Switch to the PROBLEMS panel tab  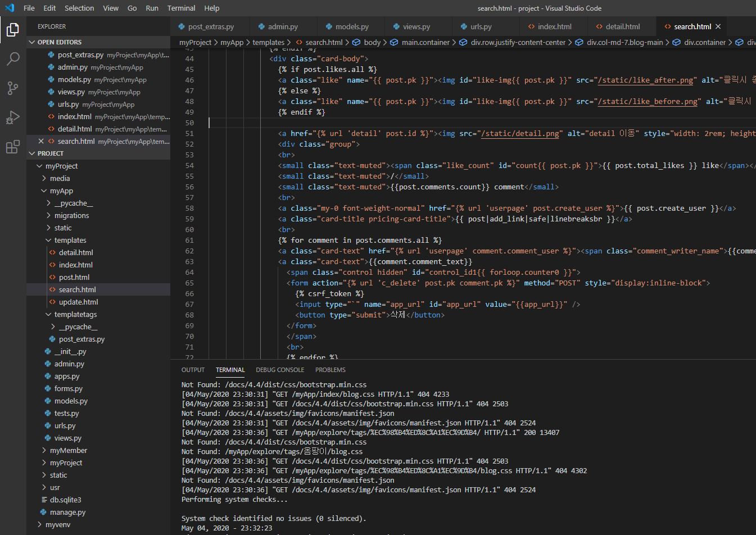tap(330, 370)
